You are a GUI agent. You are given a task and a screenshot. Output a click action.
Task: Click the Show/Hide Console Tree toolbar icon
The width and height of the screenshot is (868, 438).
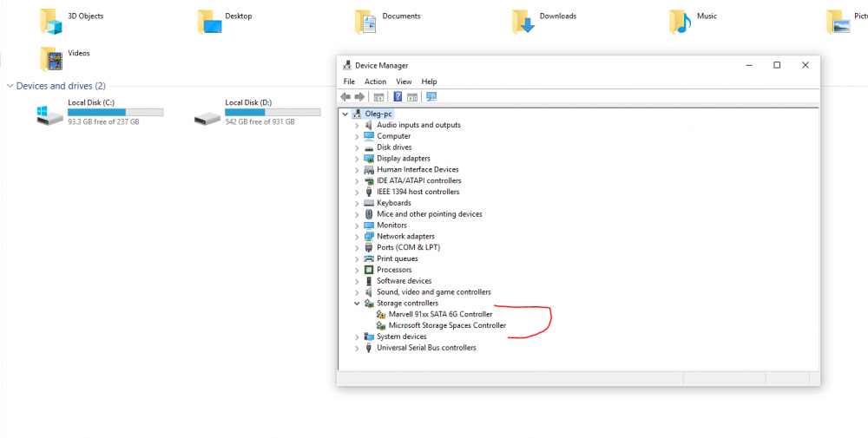coord(378,97)
